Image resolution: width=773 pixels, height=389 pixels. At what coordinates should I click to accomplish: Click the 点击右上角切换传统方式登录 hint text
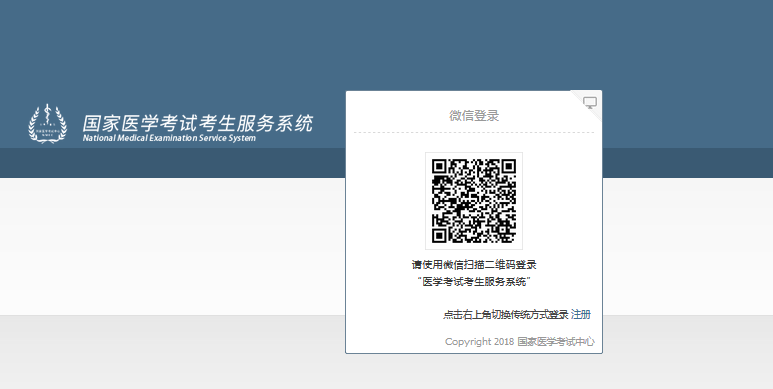tap(506, 315)
